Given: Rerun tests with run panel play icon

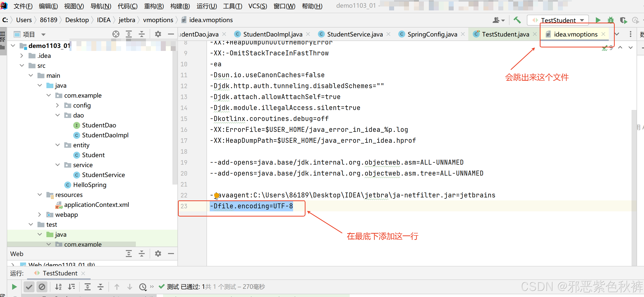Looking at the screenshot, I should [14, 287].
